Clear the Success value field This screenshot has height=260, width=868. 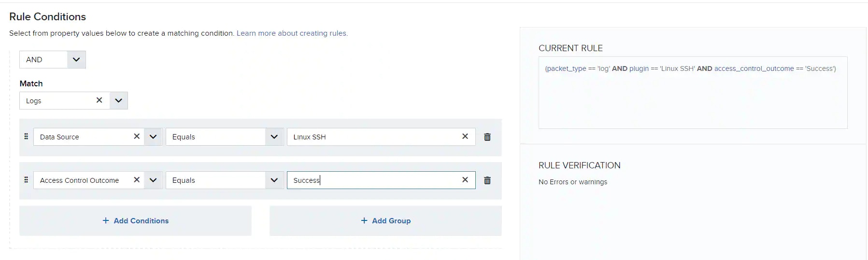click(x=465, y=180)
